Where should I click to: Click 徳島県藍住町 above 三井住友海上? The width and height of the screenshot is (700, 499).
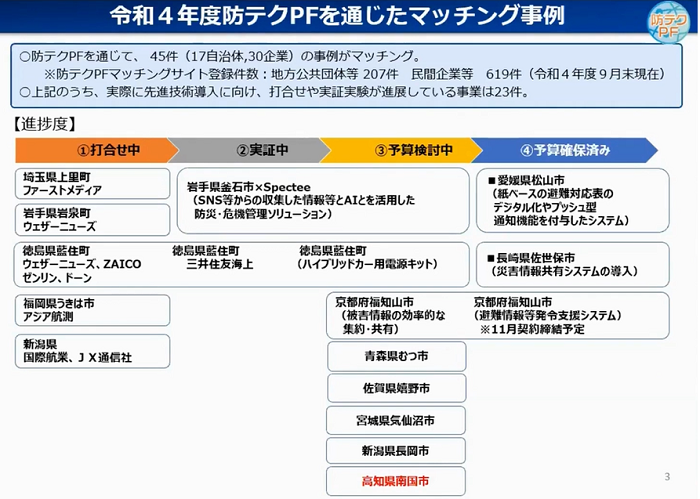206,251
